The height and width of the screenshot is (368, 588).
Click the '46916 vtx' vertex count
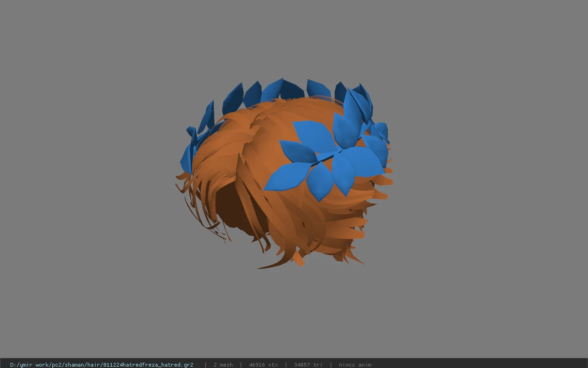(263, 365)
